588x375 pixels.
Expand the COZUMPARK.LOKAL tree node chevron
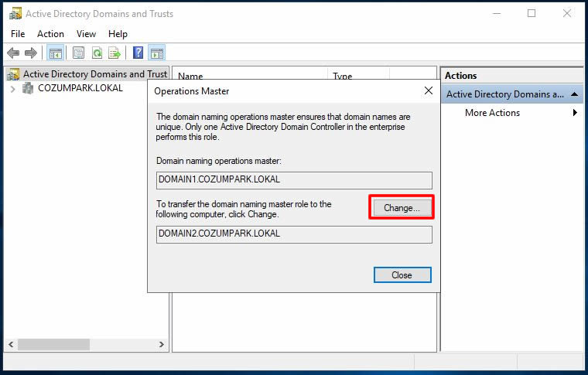tap(12, 89)
